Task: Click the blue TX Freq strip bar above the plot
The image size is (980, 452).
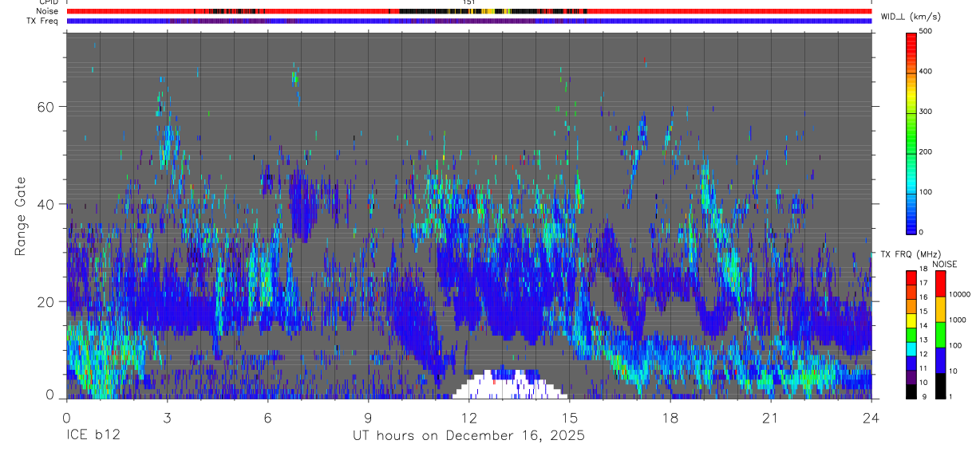Action: (468, 21)
